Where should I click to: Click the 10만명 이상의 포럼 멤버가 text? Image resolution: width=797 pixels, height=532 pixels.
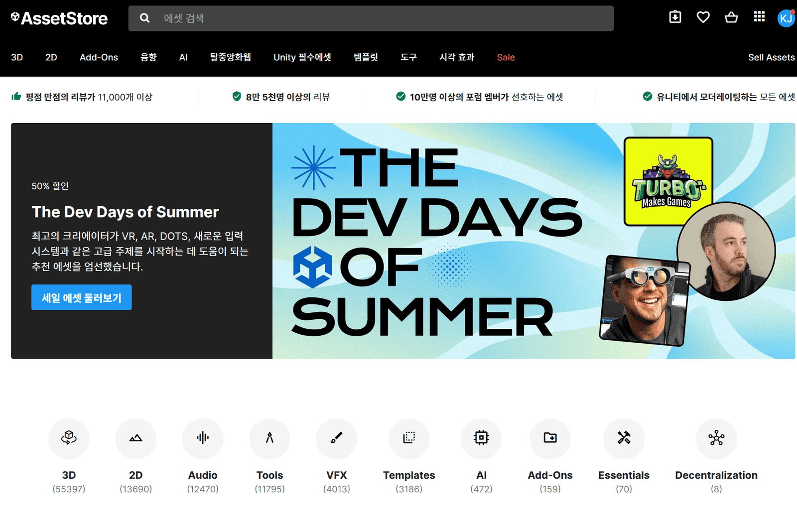click(x=459, y=97)
